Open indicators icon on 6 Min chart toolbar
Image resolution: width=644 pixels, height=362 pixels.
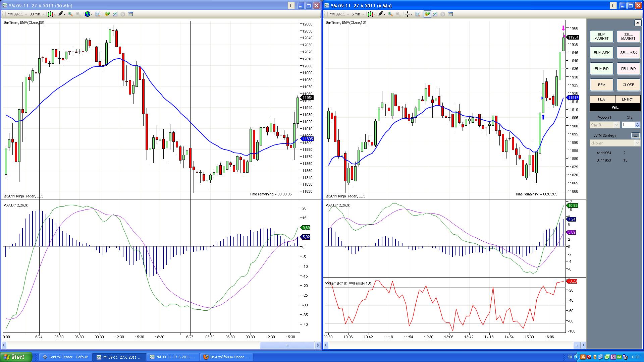tap(435, 14)
